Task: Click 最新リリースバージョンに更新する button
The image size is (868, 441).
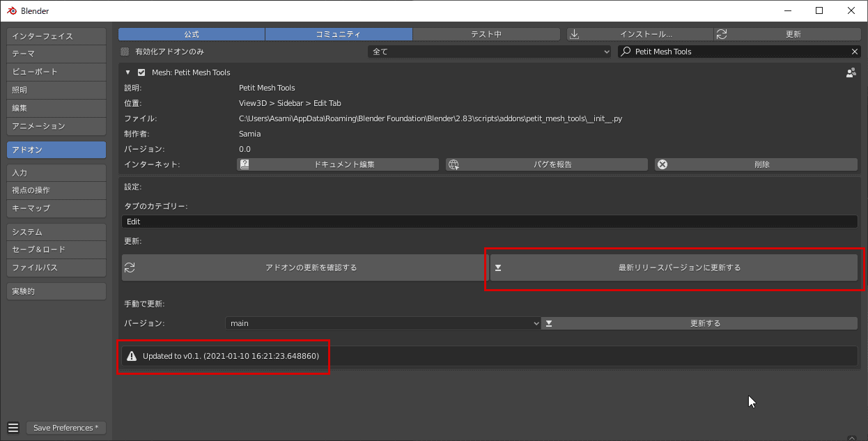Action: pos(674,268)
